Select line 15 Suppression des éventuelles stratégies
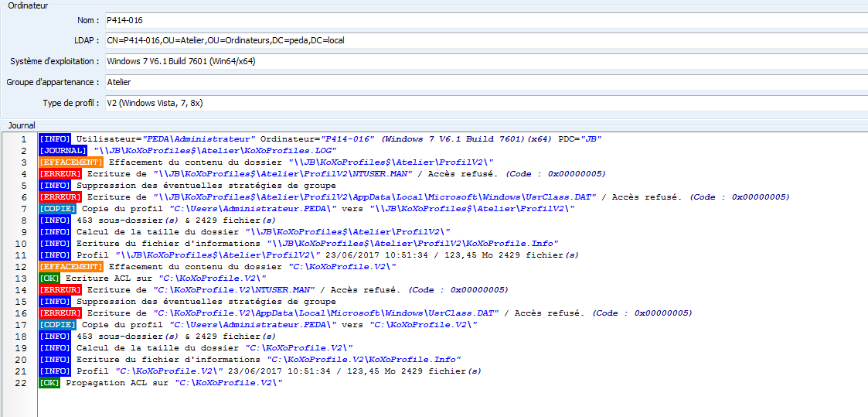 (x=187, y=302)
